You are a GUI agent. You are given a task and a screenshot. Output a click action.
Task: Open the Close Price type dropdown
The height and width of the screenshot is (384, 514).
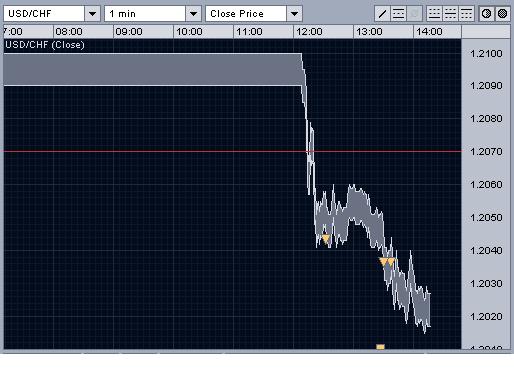click(254, 14)
